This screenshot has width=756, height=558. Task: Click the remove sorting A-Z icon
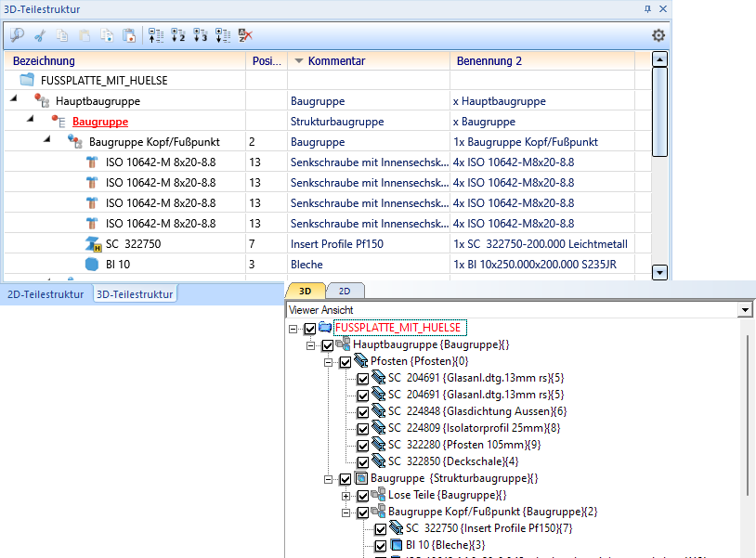(245, 35)
